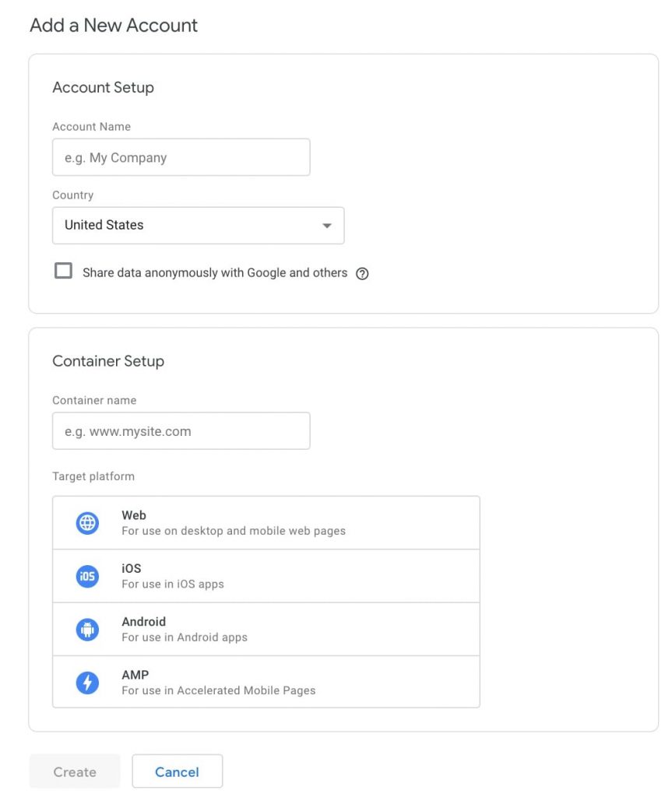The image size is (672, 797).
Task: Change country from United States
Action: click(198, 225)
